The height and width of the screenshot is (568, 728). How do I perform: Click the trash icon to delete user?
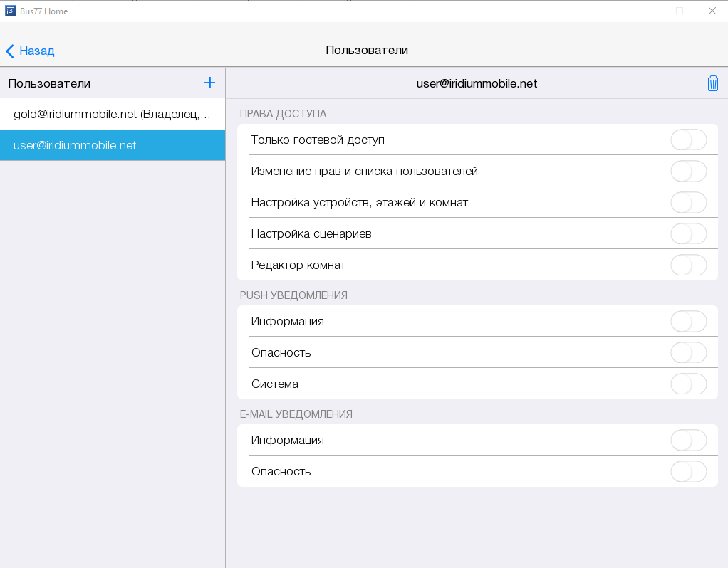coord(712,83)
